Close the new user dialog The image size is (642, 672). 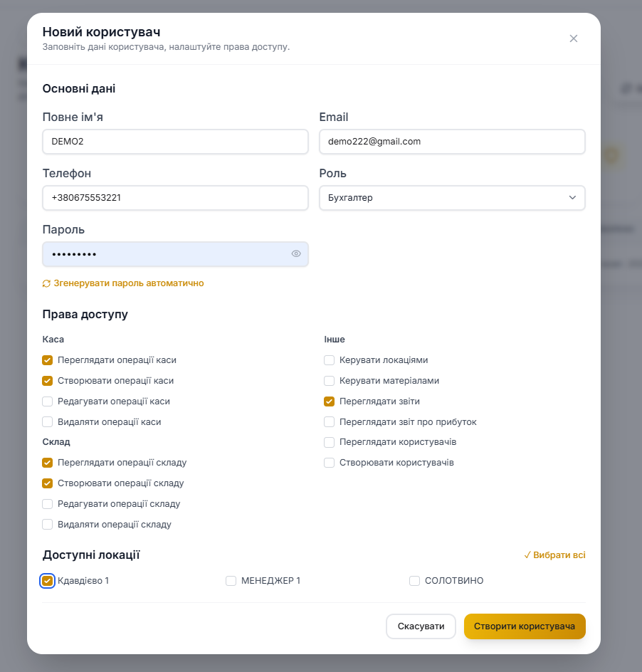point(574,38)
